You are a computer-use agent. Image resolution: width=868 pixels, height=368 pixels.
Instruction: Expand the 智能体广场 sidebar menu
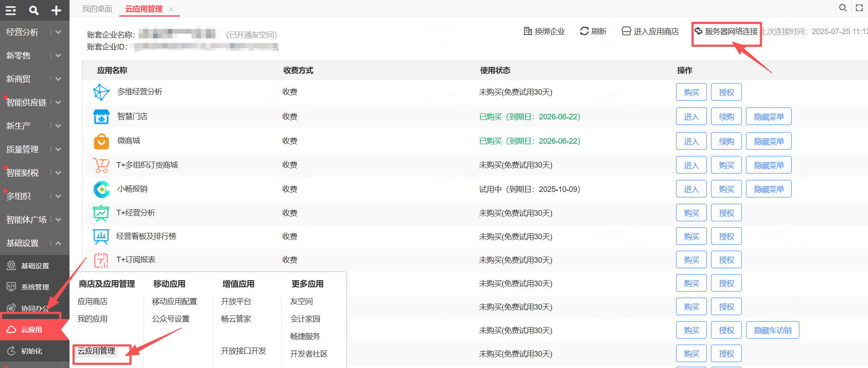(58, 220)
